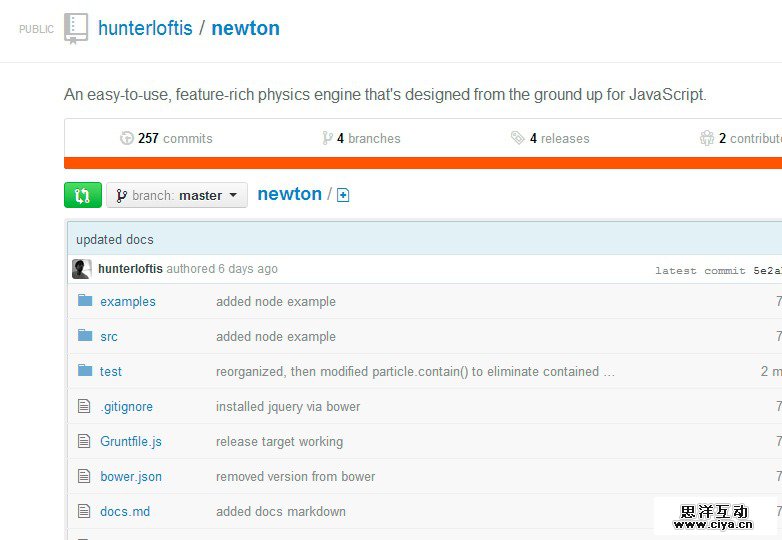Click the newton breadcrumb path link
Image resolution: width=782 pixels, height=540 pixels.
click(289, 194)
